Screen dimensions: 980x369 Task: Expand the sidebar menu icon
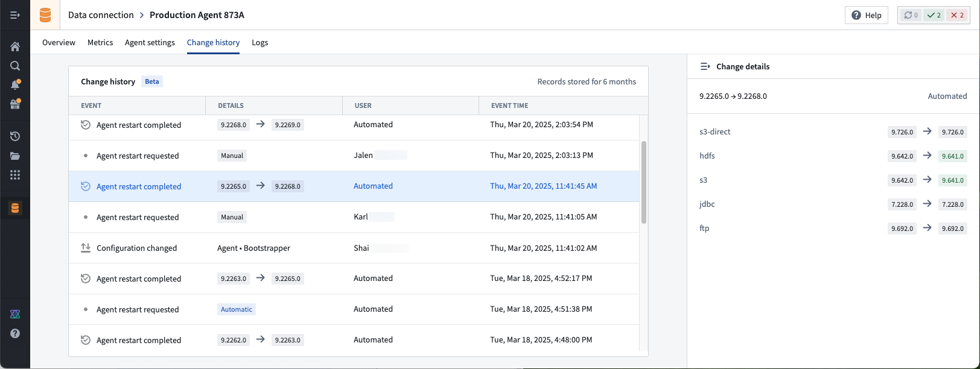click(x=15, y=15)
